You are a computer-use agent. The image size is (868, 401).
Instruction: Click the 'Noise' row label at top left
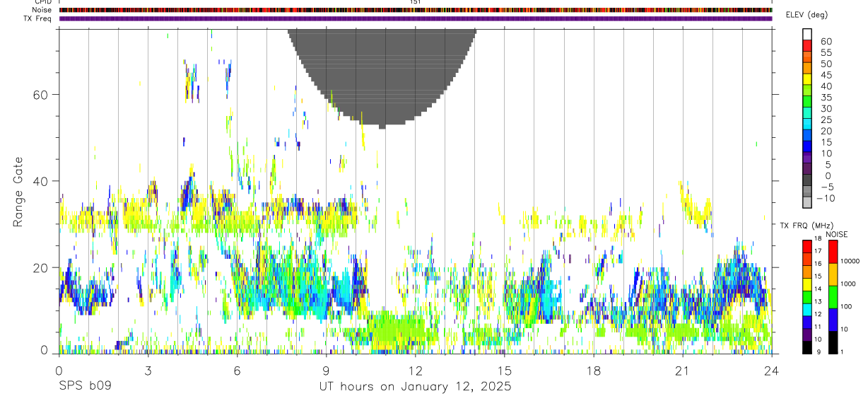(42, 10)
